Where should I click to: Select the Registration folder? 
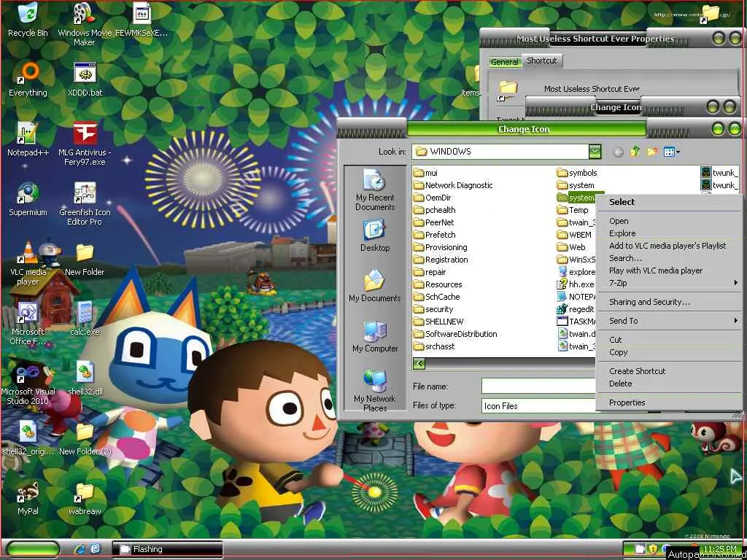[441, 260]
